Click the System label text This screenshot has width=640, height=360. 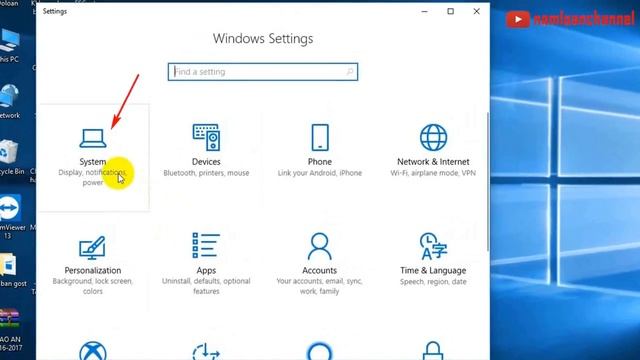93,162
